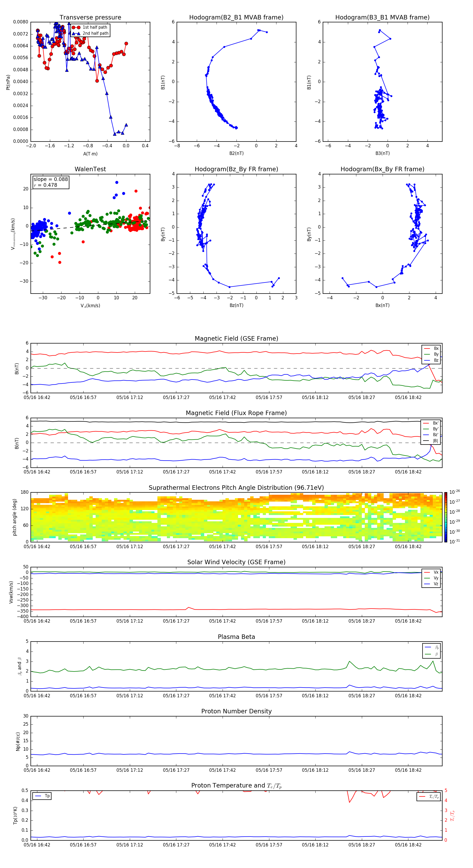This screenshot has height=868, width=473.
Task: Select the 'Vx' legend entry
Action: click(x=431, y=572)
